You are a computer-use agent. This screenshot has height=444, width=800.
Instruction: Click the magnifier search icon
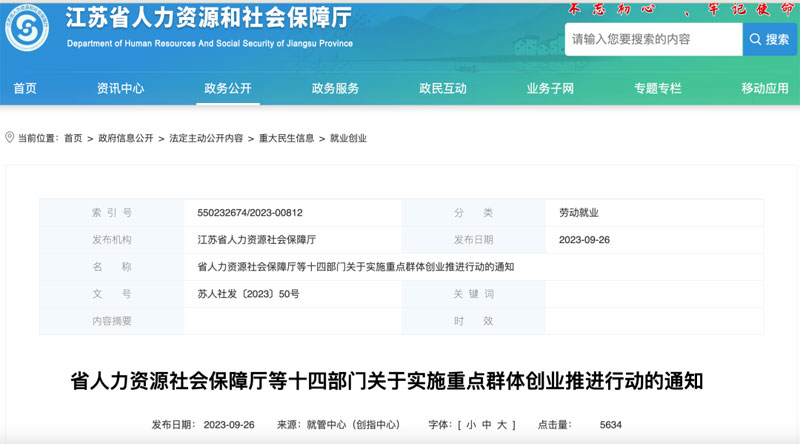tap(755, 40)
